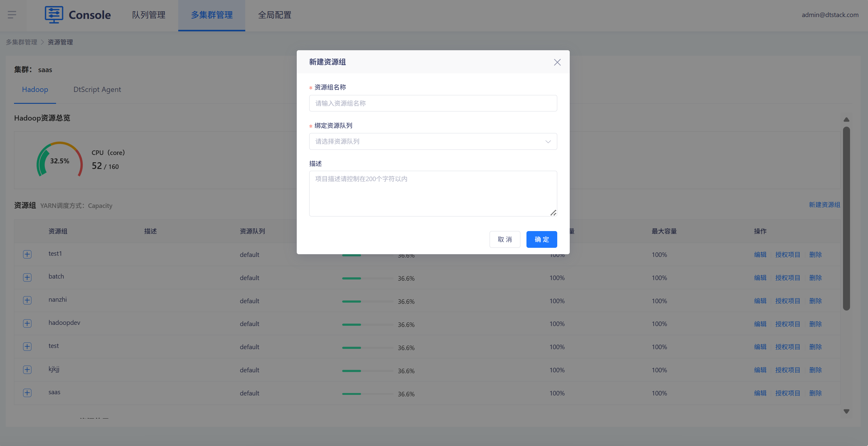Image resolution: width=868 pixels, height=446 pixels.
Task: Close the 新建资源组 dialog
Action: (557, 62)
